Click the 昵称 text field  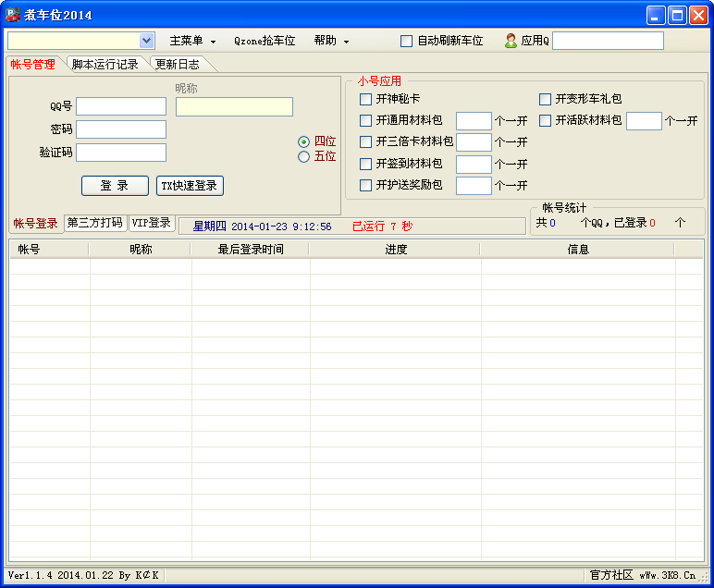coord(234,106)
